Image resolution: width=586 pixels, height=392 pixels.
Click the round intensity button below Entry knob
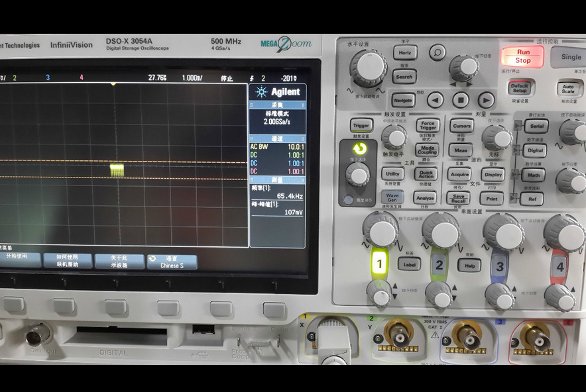pos(348,200)
